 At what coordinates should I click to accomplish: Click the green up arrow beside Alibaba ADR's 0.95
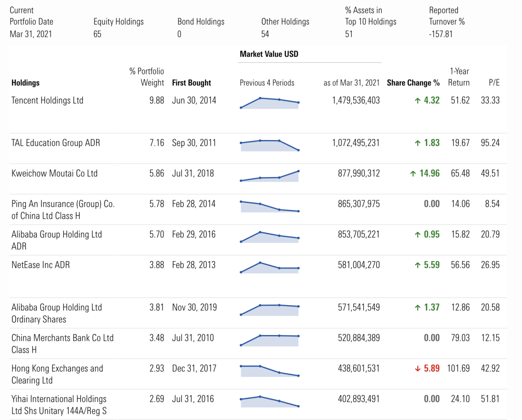pyautogui.click(x=418, y=235)
